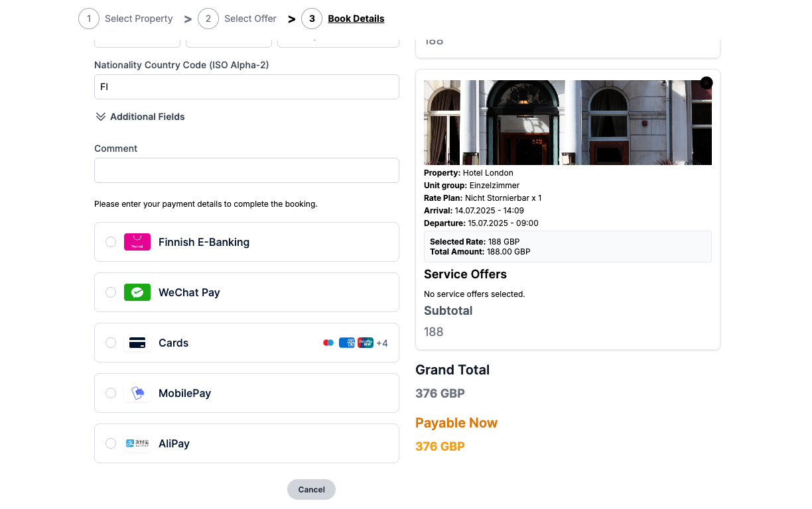Image resolution: width=812 pixels, height=509 pixels.
Task: Click the WeChat Pay label text
Action: [x=189, y=292]
